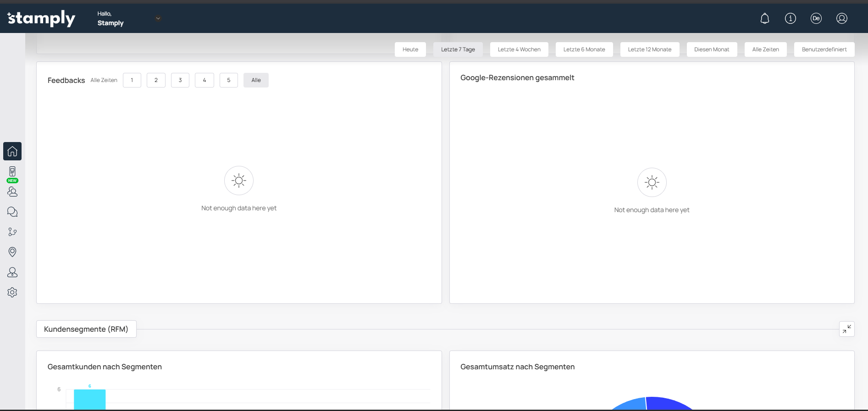Viewport: 868px width, 411px height.
Task: Filter feedbacks by rating 1
Action: 132,80
